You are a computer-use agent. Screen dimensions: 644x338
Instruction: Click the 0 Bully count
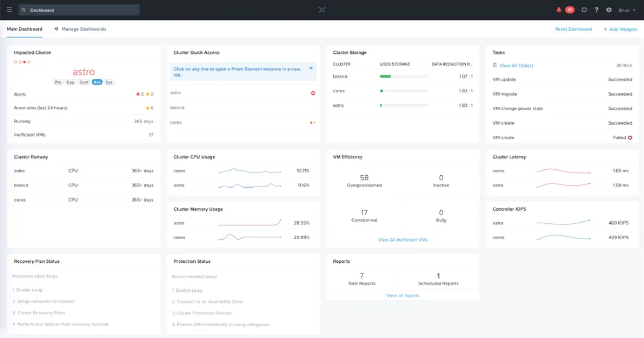441,212
